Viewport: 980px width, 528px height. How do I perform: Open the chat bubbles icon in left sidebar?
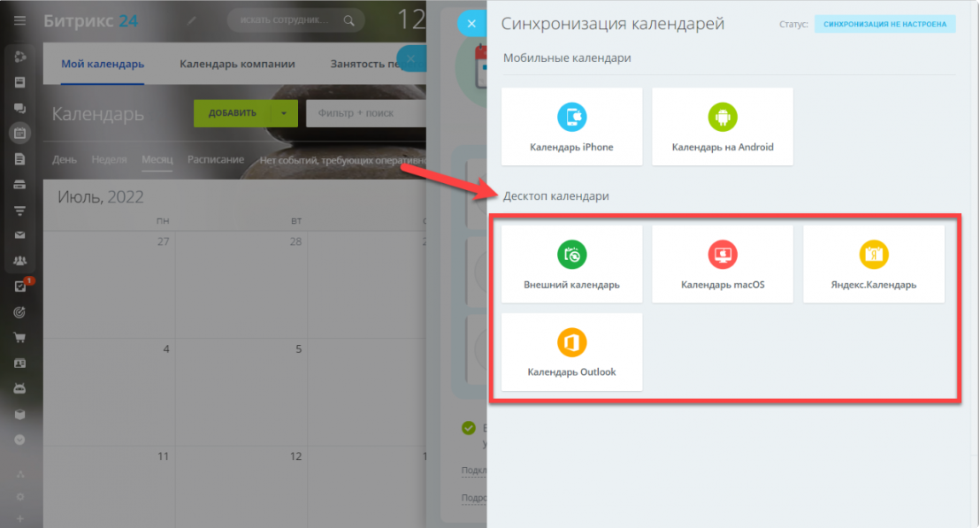(x=20, y=108)
